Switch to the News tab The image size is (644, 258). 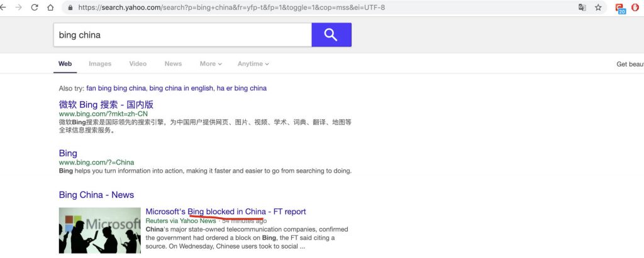(x=174, y=63)
